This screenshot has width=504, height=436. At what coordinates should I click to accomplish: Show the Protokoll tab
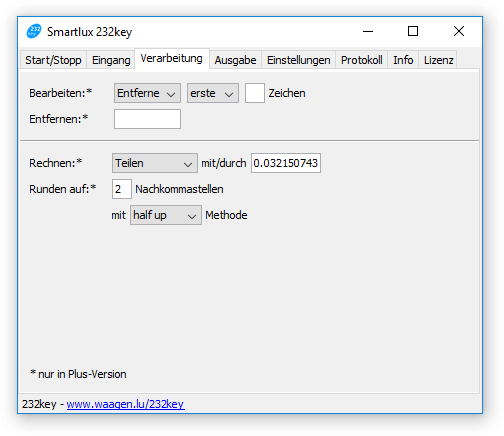click(362, 60)
